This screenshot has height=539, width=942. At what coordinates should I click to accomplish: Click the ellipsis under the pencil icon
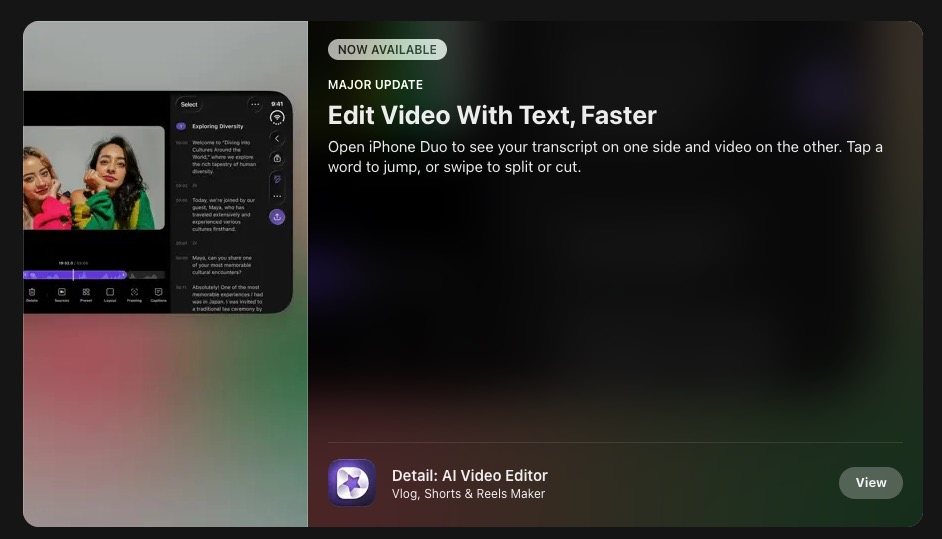(277, 196)
